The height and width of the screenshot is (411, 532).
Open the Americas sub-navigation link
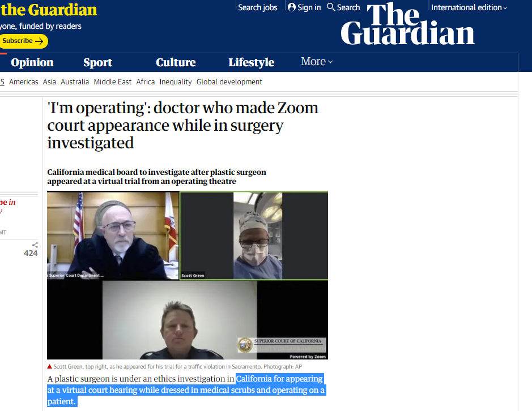(23, 82)
